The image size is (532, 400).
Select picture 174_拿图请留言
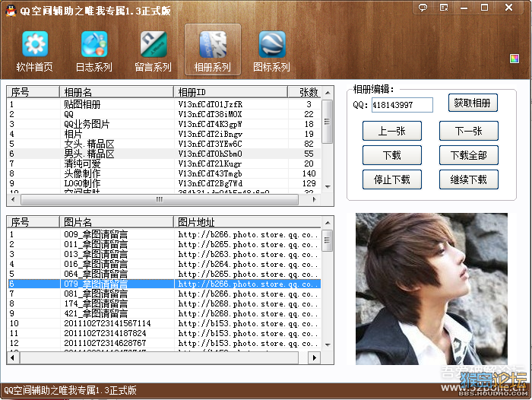[164, 303]
